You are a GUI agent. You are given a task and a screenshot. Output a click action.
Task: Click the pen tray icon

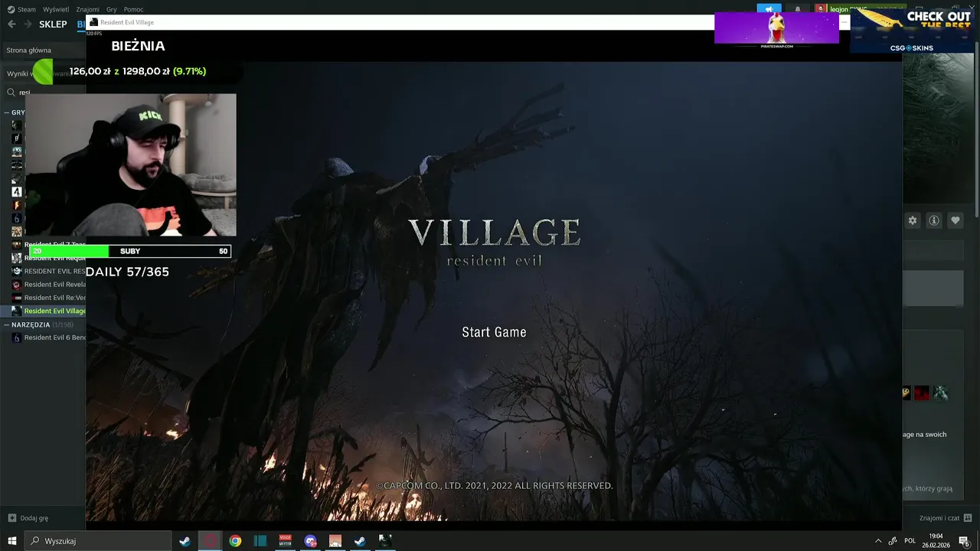point(893,541)
